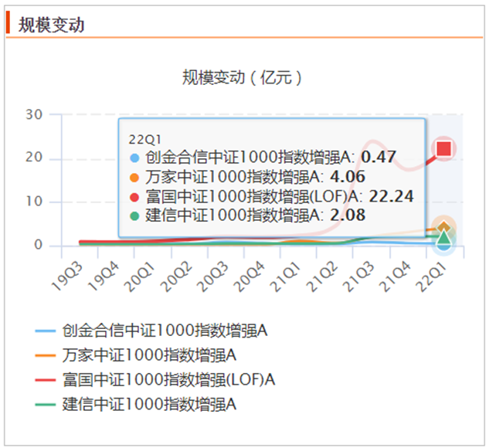Click the red square 22Q1 data marker
This screenshot has width=489, height=448.
(x=443, y=149)
